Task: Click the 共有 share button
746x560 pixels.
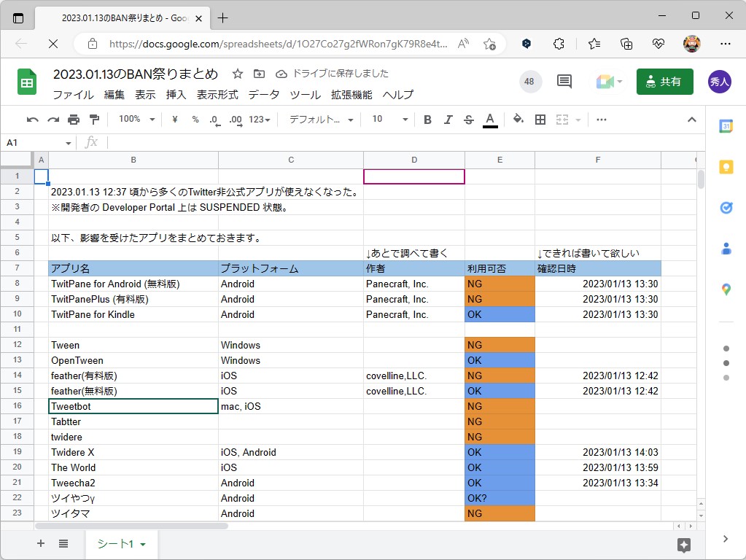Action: (x=664, y=82)
